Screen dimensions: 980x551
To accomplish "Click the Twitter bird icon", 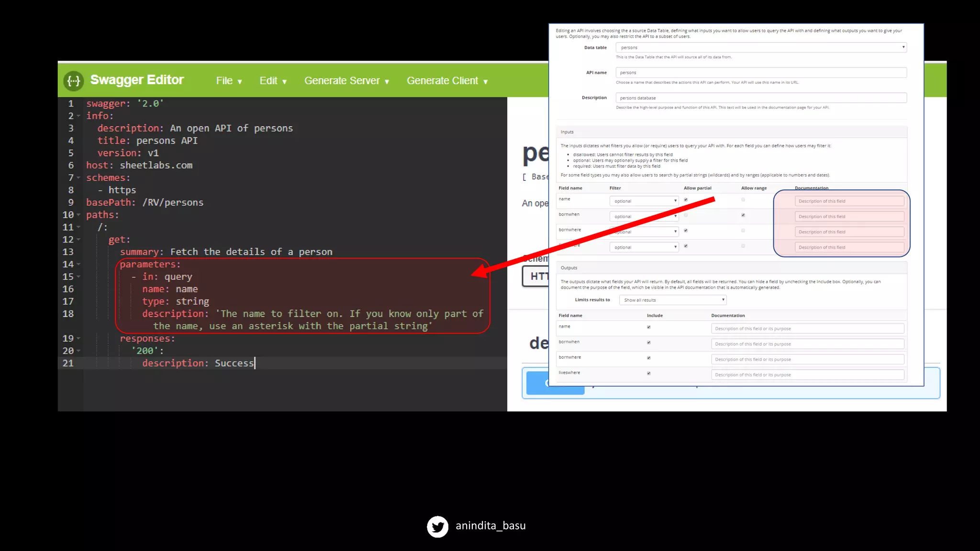I will point(437,526).
